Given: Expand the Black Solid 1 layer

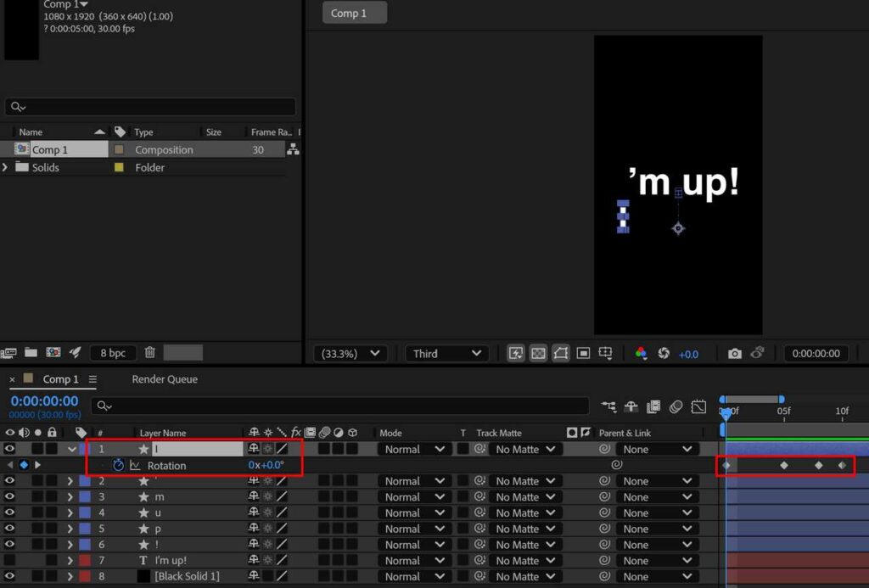Looking at the screenshot, I should coord(70,576).
